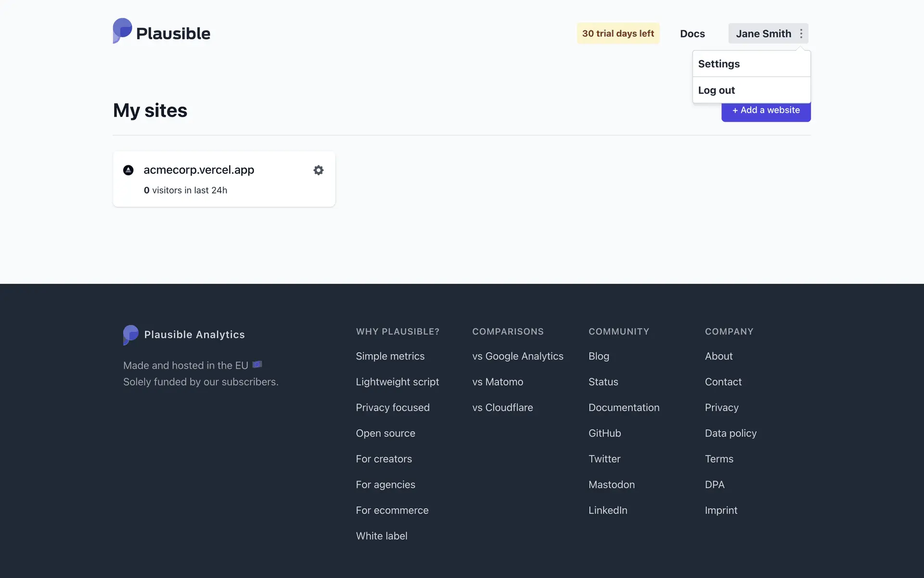
Task: Collapse the Jane Smith account dropdown
Action: (x=763, y=34)
